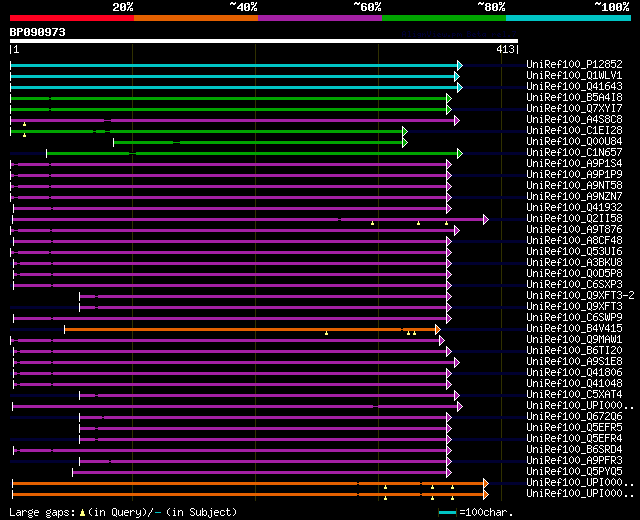Select the UniRef100_B6SRD4 label
This screenshot has height=520, width=640.
(x=574, y=450)
